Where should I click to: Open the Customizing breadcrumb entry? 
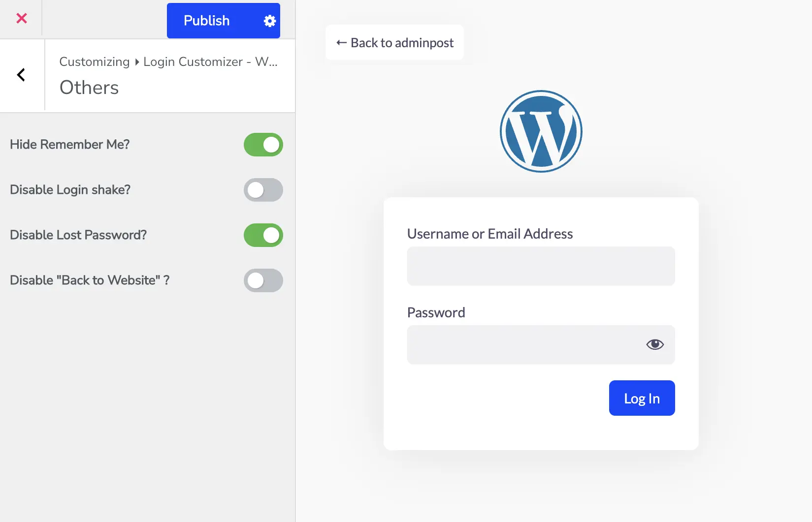(94, 62)
